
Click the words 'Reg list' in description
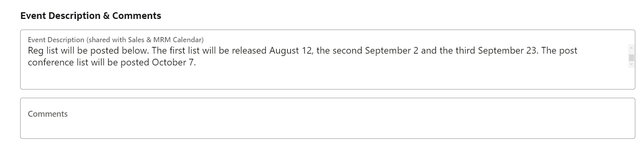pyautogui.click(x=43, y=51)
